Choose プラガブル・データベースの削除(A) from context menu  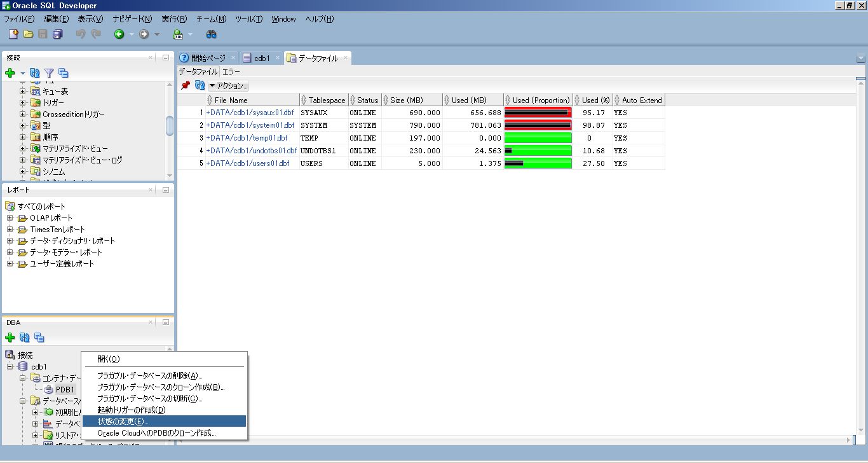164,375
